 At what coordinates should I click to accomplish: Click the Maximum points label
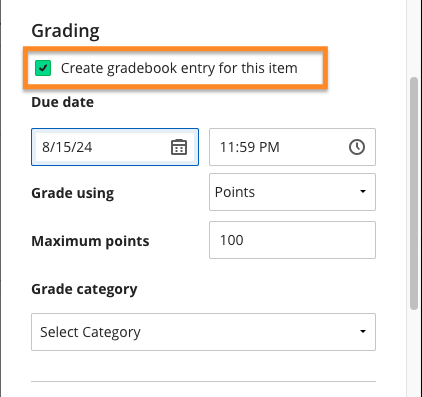click(90, 241)
